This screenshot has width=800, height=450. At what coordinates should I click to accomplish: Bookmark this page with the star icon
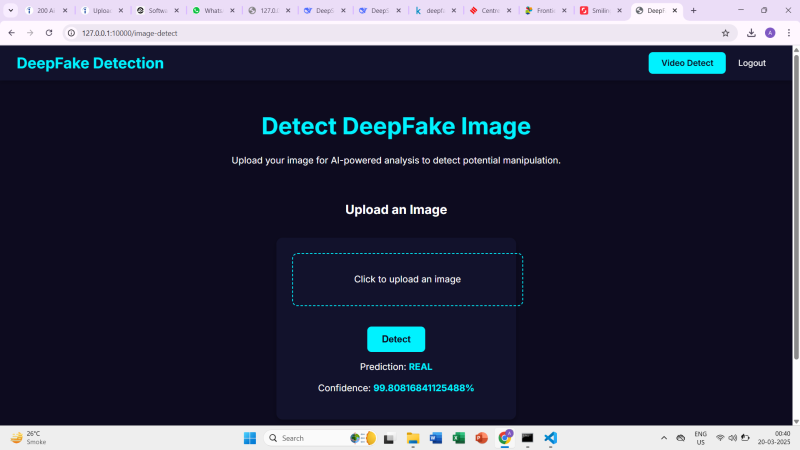(725, 33)
